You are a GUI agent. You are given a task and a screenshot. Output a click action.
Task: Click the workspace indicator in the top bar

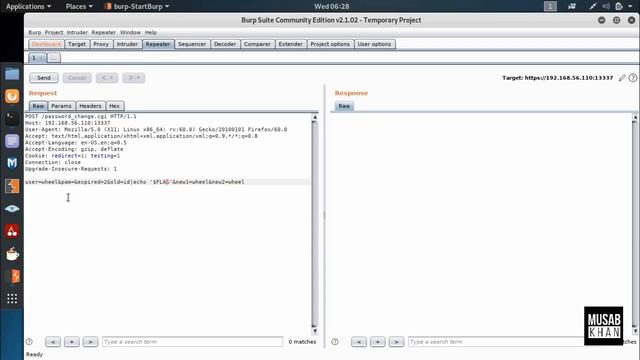pos(550,6)
